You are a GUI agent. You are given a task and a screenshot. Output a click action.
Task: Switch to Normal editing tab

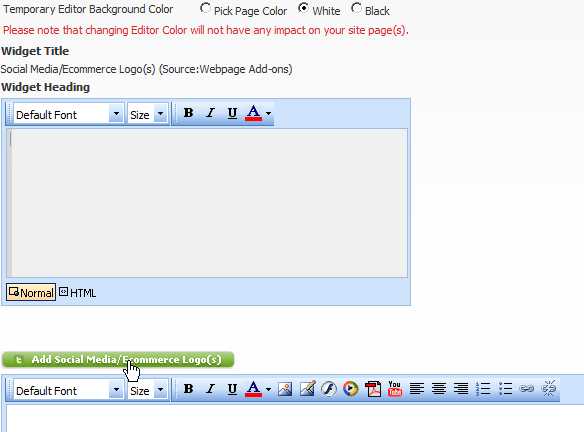coord(31,292)
